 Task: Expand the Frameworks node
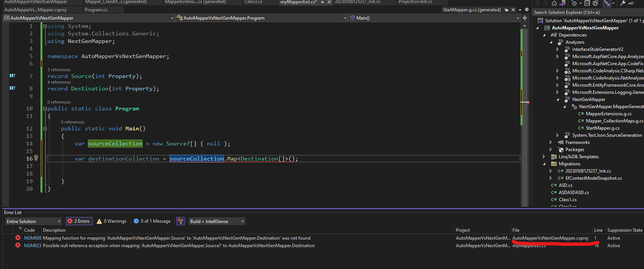tap(551, 142)
